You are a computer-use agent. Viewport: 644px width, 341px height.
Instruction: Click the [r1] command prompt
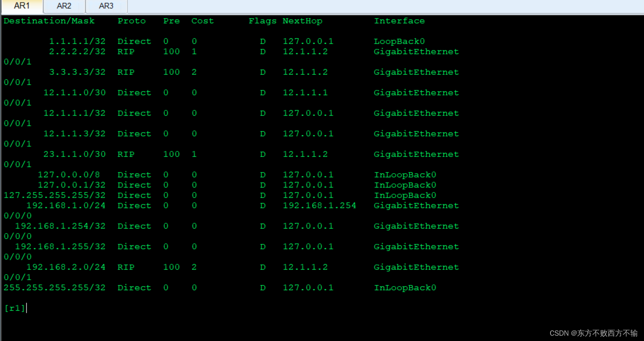[15, 308]
